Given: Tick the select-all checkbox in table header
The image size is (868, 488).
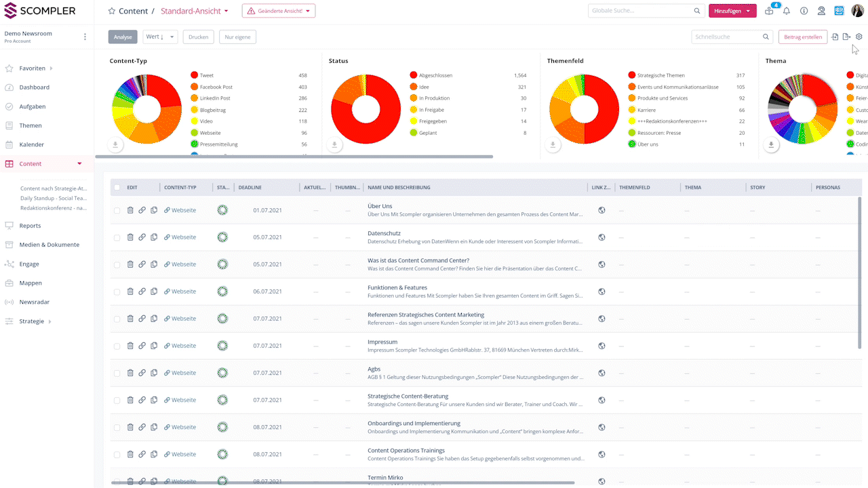Looking at the screenshot, I should [117, 188].
